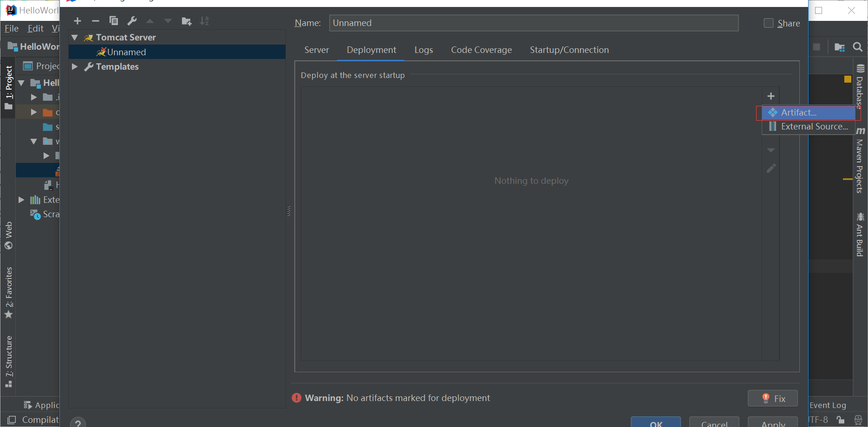The width and height of the screenshot is (868, 427).
Task: Open the Maven Projects tool window
Action: [860, 161]
